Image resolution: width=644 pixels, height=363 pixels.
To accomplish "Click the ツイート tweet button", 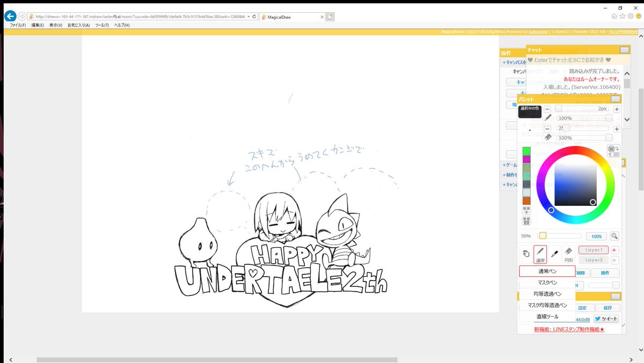I will click(x=606, y=319).
